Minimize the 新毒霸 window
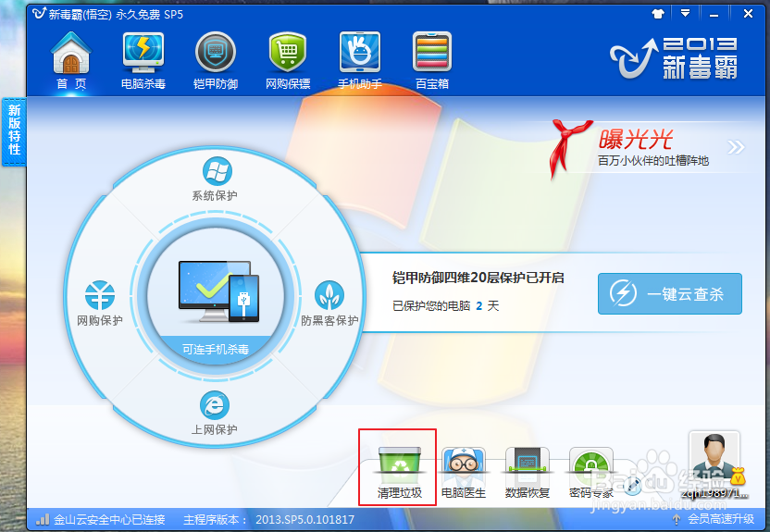Image resolution: width=770 pixels, height=532 pixels. tap(714, 14)
